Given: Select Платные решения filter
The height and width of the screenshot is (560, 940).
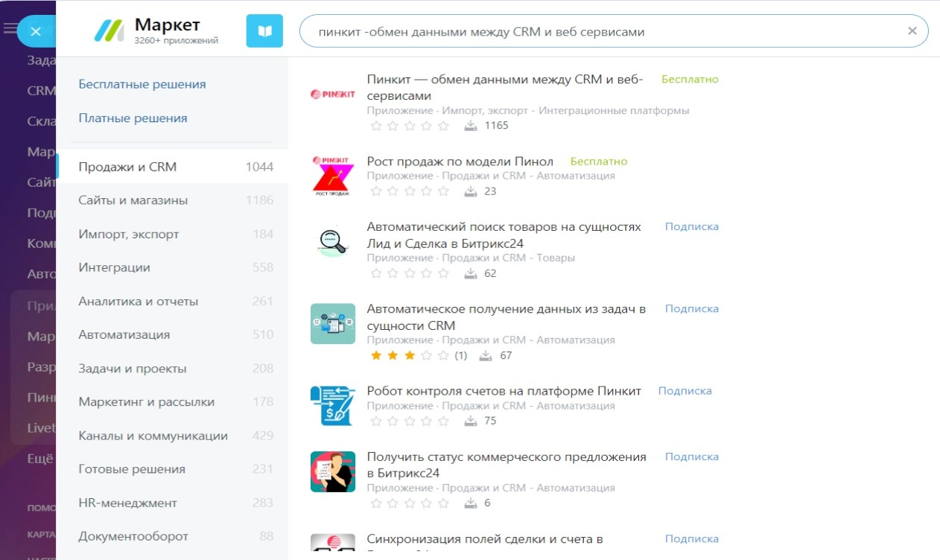Looking at the screenshot, I should coord(133,118).
